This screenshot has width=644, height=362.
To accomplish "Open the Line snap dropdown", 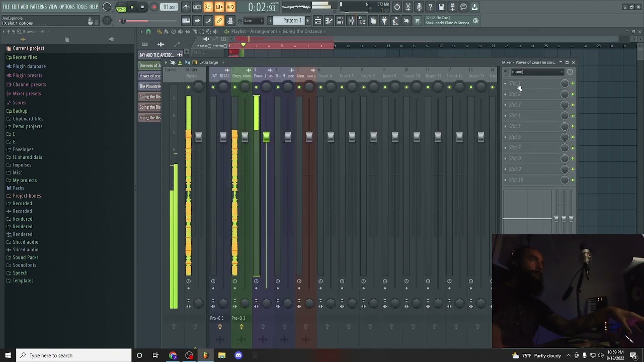I will pos(254,21).
